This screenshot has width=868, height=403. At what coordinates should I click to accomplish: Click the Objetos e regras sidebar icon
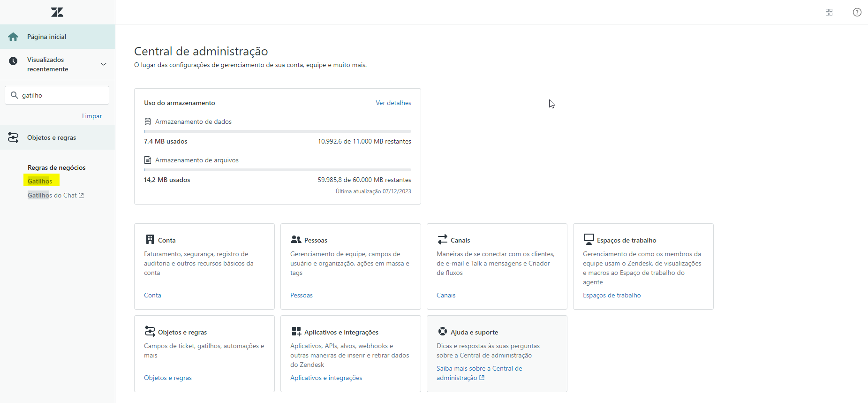tap(13, 137)
